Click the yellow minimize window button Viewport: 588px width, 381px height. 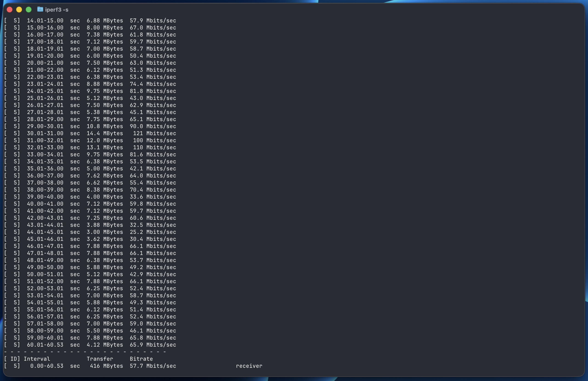coord(19,9)
